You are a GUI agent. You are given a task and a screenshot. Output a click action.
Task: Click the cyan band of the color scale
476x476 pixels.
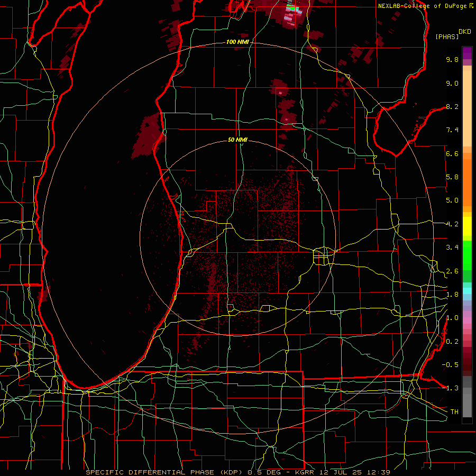(467, 291)
